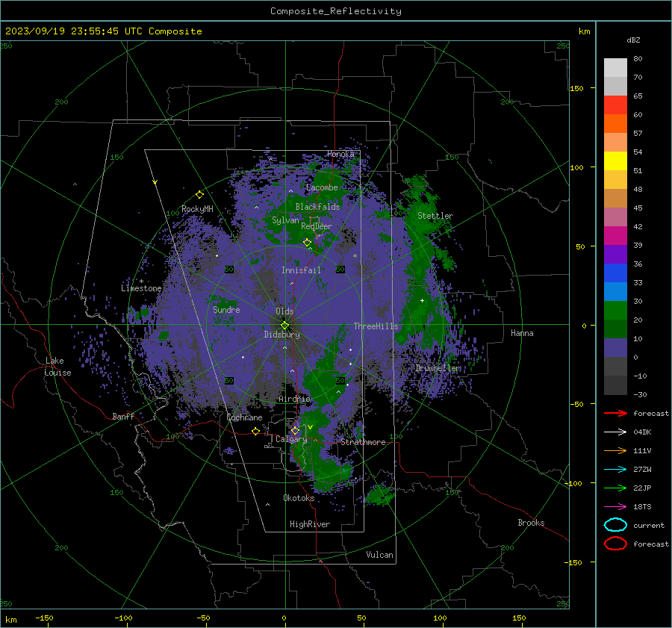Click the purple 36-39 dBZ color swatch
The height and width of the screenshot is (628, 672).
coord(615,255)
